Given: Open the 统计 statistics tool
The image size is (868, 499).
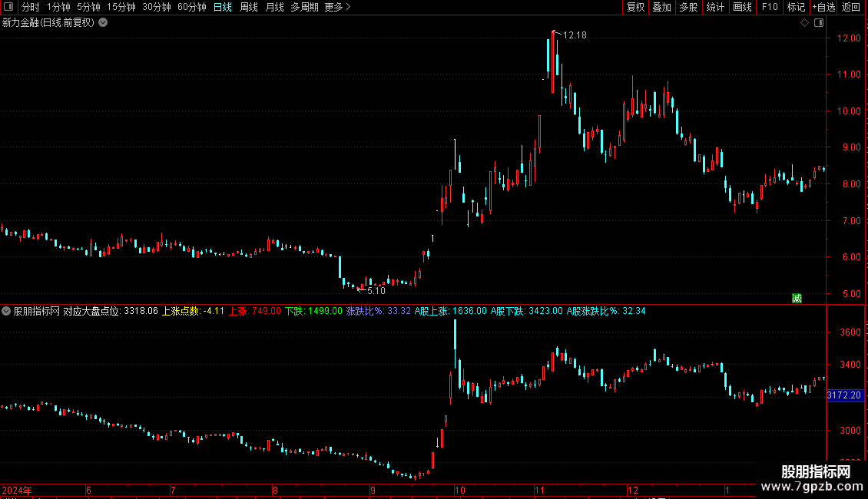Looking at the screenshot, I should [715, 7].
